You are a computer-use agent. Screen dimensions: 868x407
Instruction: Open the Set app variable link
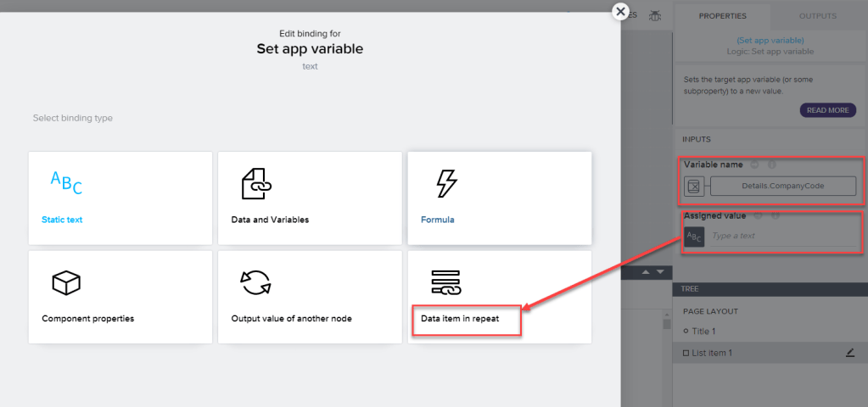[770, 40]
